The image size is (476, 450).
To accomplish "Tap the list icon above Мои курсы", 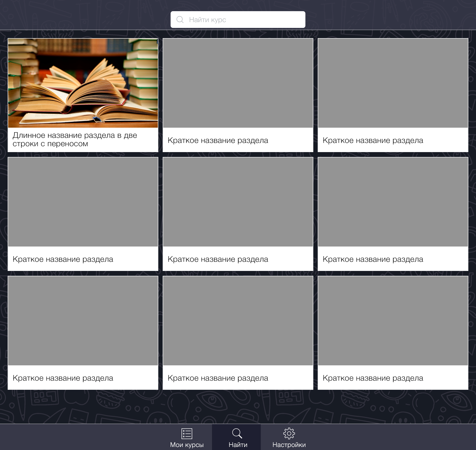I will point(187,434).
